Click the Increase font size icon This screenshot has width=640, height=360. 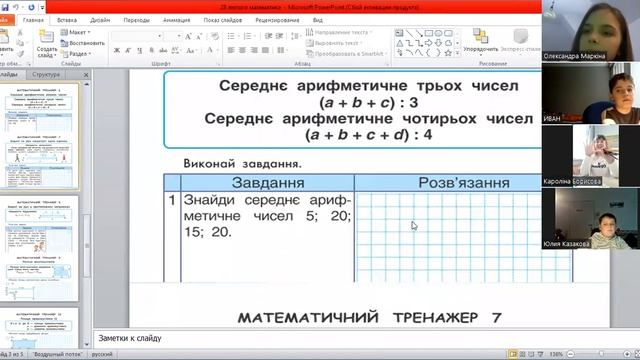(188, 37)
